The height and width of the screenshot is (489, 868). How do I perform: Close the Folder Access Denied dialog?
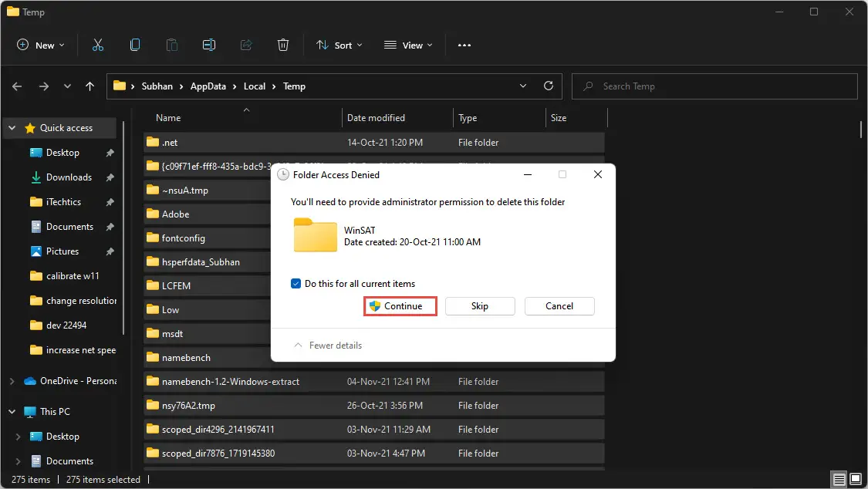pos(597,175)
